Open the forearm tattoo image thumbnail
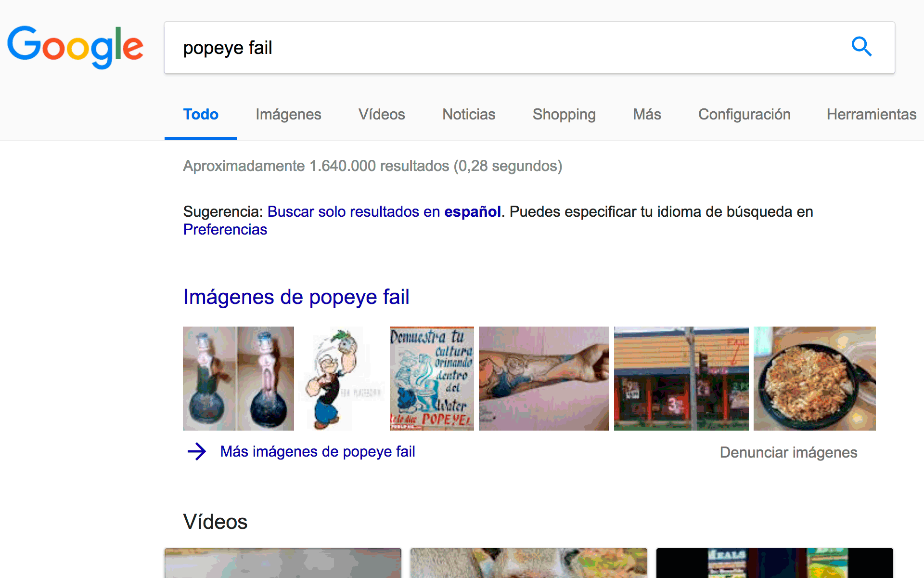This screenshot has width=924, height=578. [544, 379]
